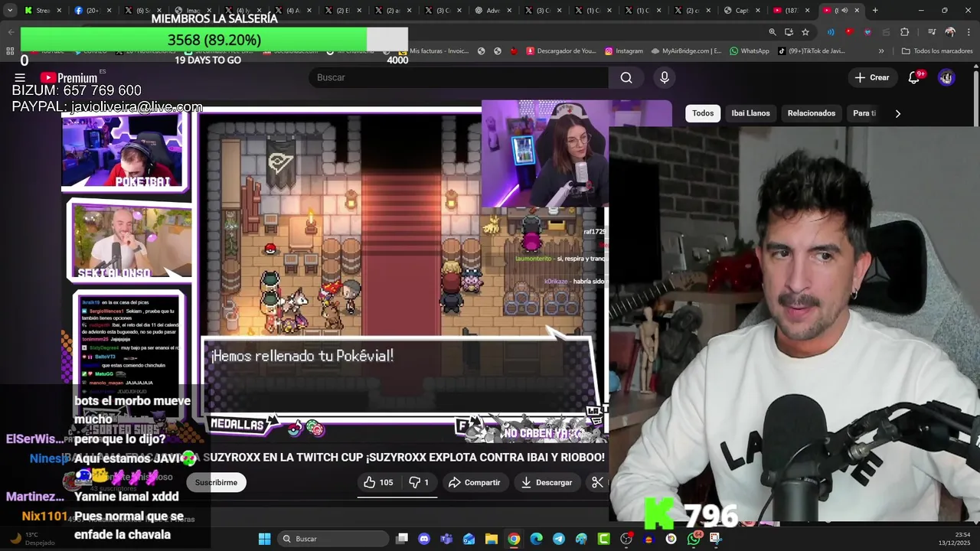980x551 pixels.
Task: Expand the hidden bookmarks overflow chevron
Action: click(x=881, y=51)
